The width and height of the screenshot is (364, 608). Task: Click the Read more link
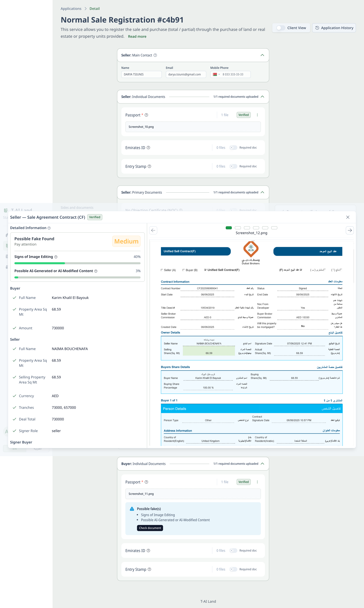137,36
